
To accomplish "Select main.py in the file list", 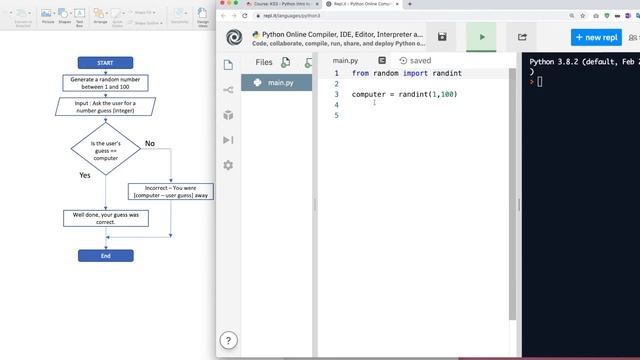I will (276, 82).
